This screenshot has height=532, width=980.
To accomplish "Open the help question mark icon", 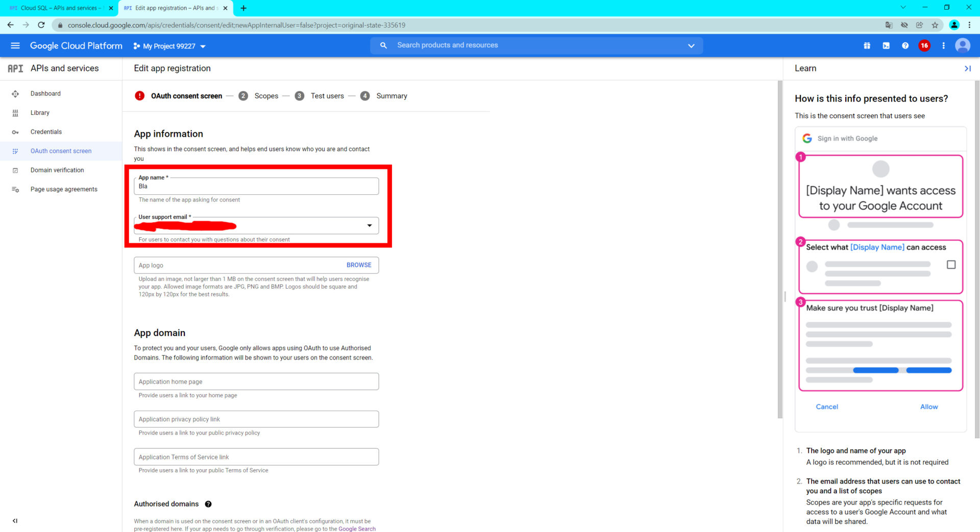I will coord(905,45).
